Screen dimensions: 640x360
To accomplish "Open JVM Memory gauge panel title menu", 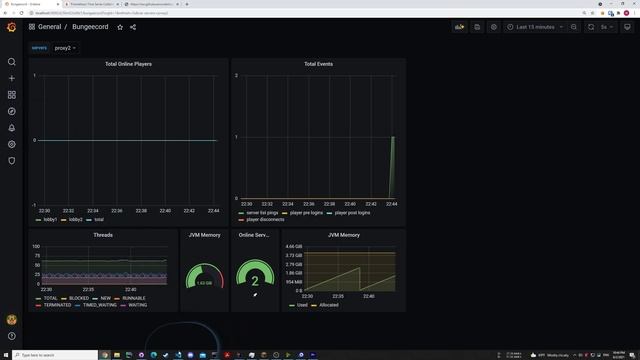I will tap(204, 235).
